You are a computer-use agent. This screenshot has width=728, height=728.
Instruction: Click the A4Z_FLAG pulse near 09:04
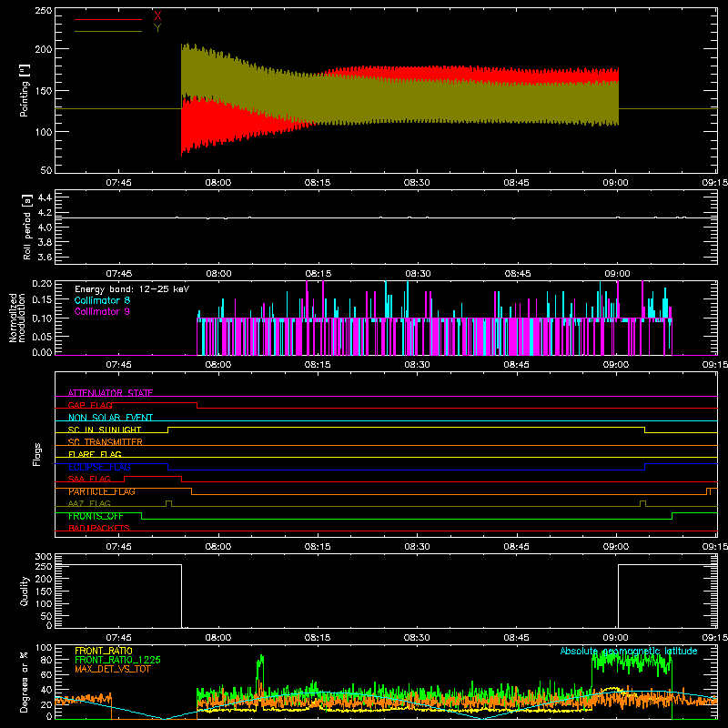[642, 503]
